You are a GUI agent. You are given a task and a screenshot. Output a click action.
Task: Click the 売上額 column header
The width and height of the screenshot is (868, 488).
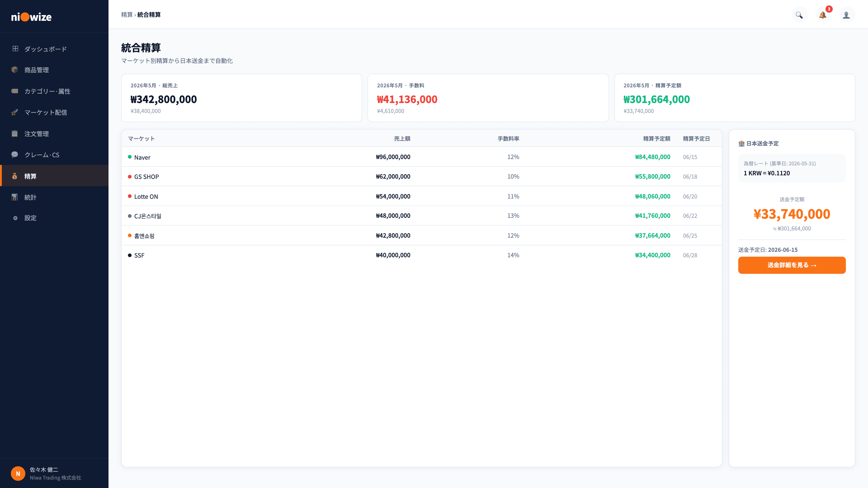(x=402, y=139)
